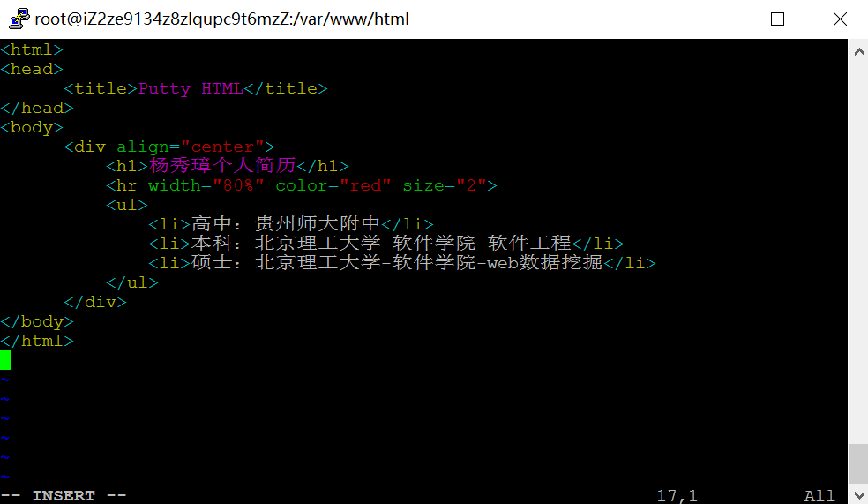The width and height of the screenshot is (868, 504).
Task: Click the INSERT mode indicator
Action: pyautogui.click(x=64, y=495)
